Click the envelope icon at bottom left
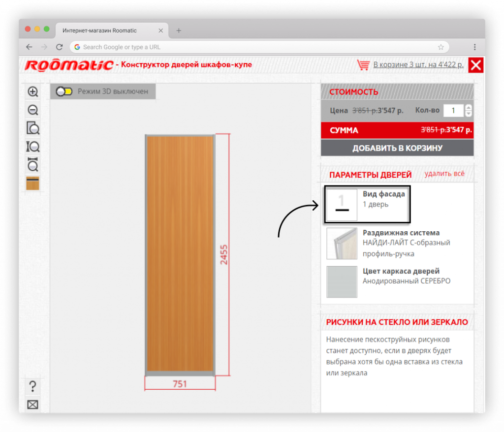The width and height of the screenshot is (504, 432). tap(33, 404)
